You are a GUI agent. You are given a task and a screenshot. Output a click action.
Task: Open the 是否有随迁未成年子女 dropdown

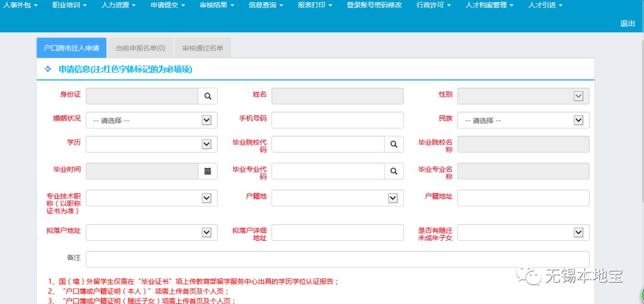tap(523, 232)
